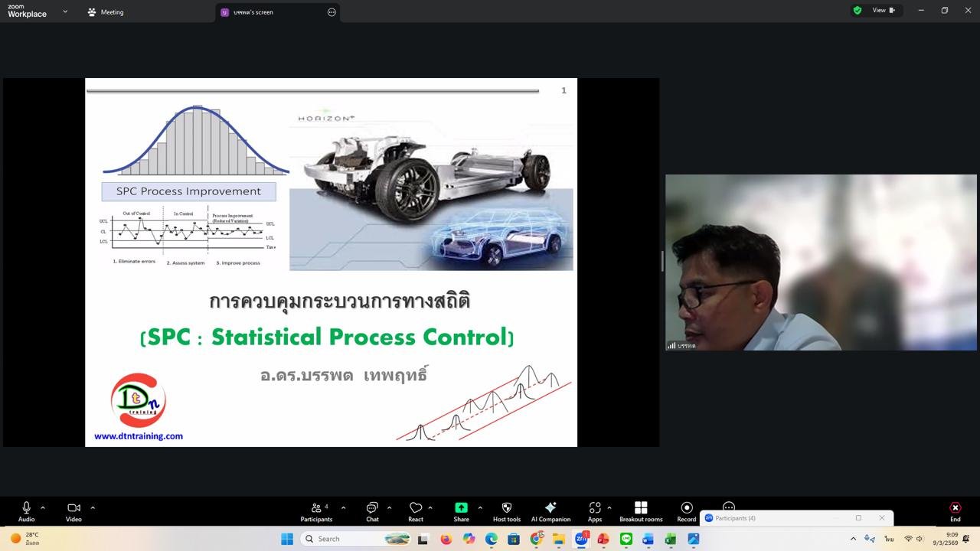Click the green encryption shield icon
The width and height of the screenshot is (980, 551).
point(857,11)
